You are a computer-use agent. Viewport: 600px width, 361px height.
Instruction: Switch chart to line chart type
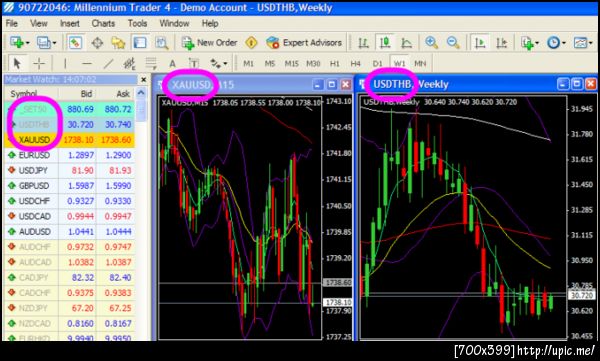tap(406, 42)
